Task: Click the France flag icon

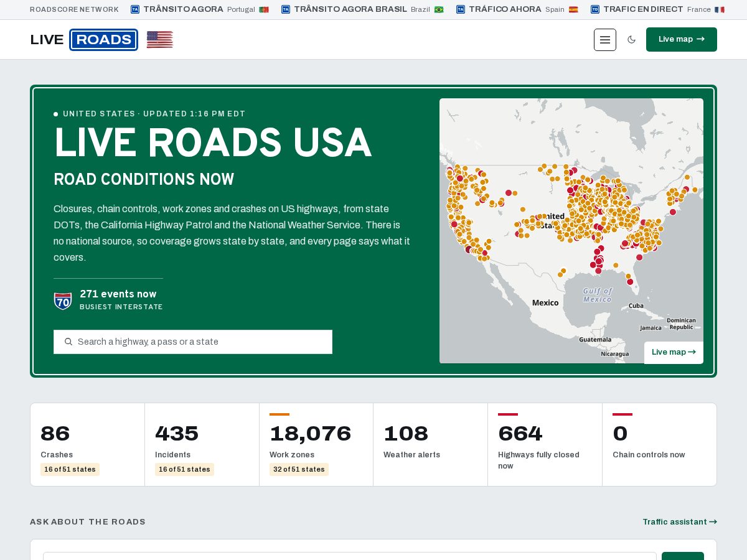Action: 720,9
